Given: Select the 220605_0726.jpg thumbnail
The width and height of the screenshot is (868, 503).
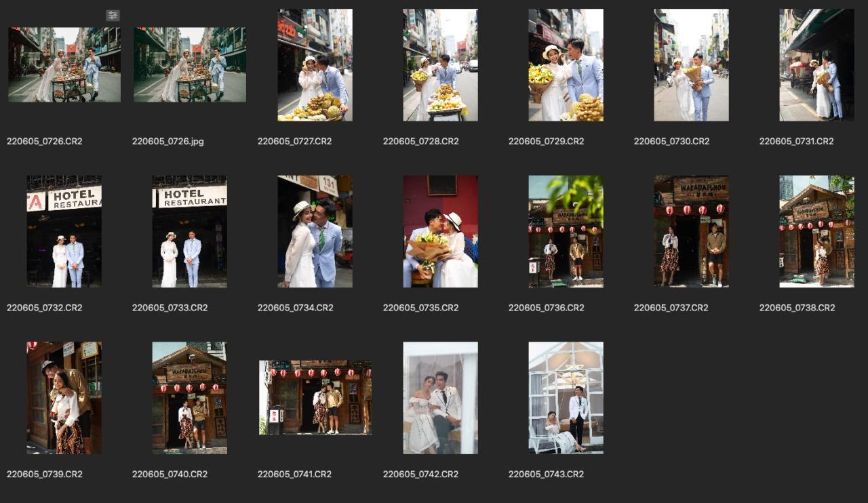Looking at the screenshot, I should (x=190, y=65).
